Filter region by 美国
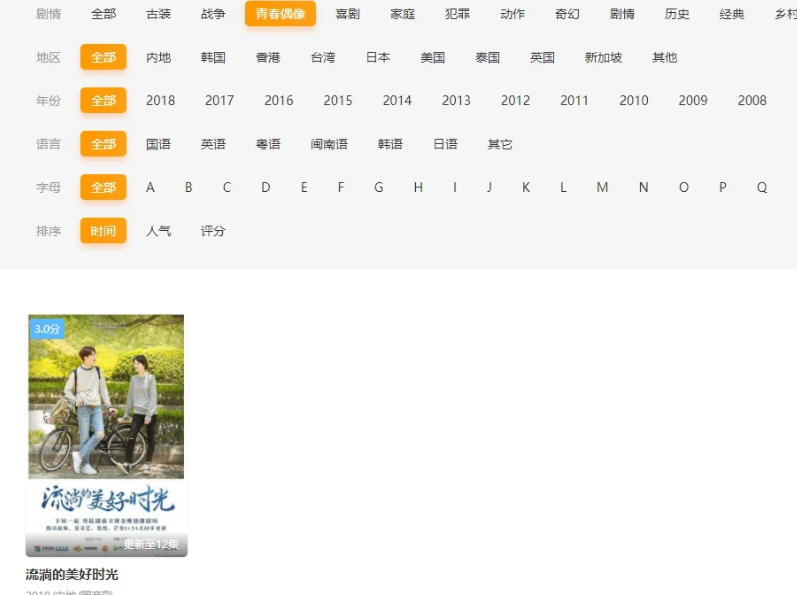Image resolution: width=797 pixels, height=595 pixels. tap(433, 57)
